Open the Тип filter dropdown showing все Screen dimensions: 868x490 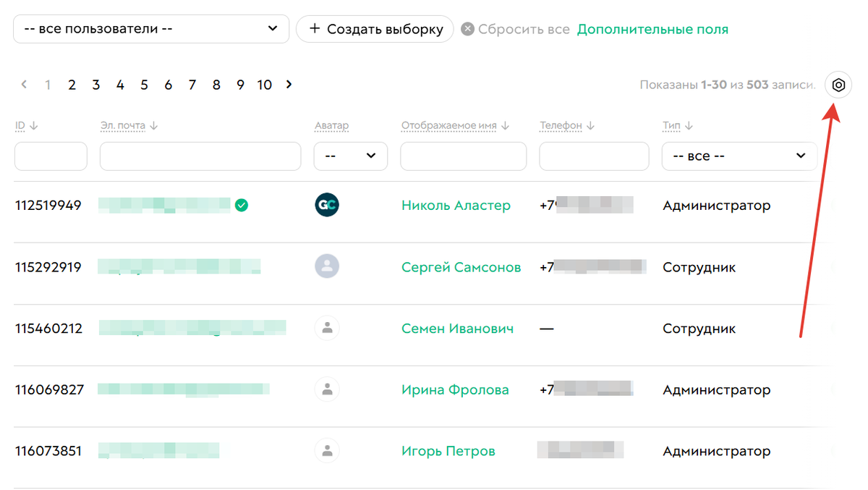(x=739, y=156)
